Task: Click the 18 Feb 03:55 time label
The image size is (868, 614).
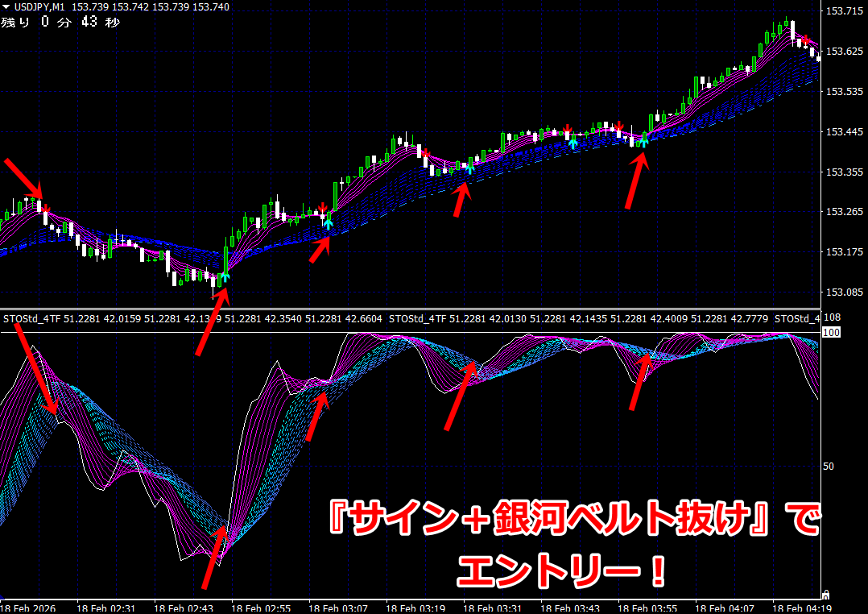Action: coord(647,608)
